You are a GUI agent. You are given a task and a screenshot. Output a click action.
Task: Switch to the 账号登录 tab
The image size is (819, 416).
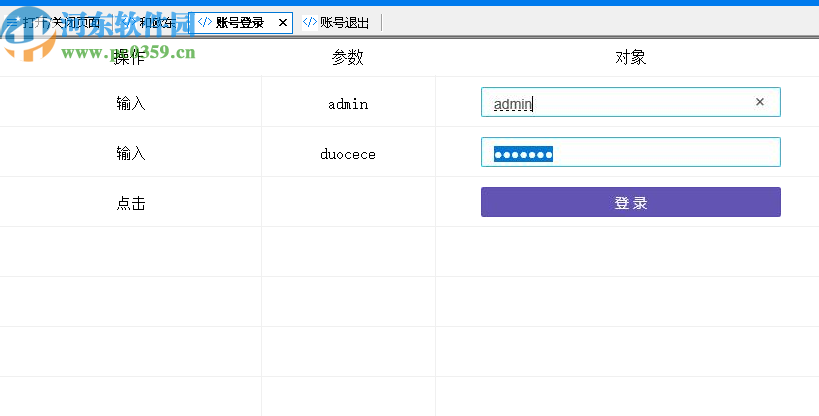[240, 22]
